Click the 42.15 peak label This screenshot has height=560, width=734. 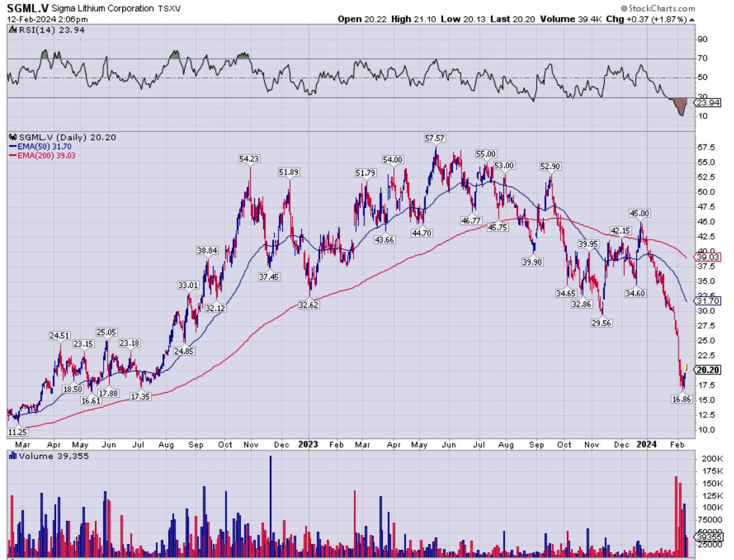coord(620,230)
